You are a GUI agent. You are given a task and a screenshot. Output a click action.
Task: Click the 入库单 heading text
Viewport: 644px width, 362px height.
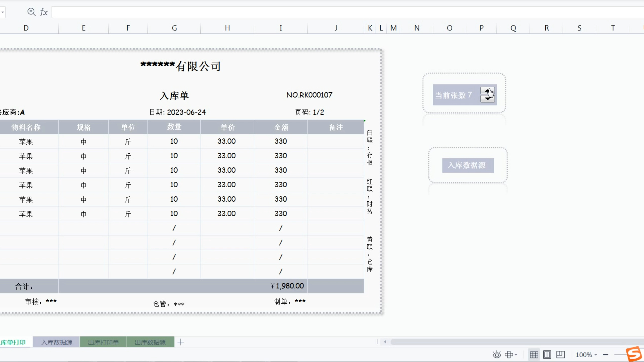[x=174, y=96]
